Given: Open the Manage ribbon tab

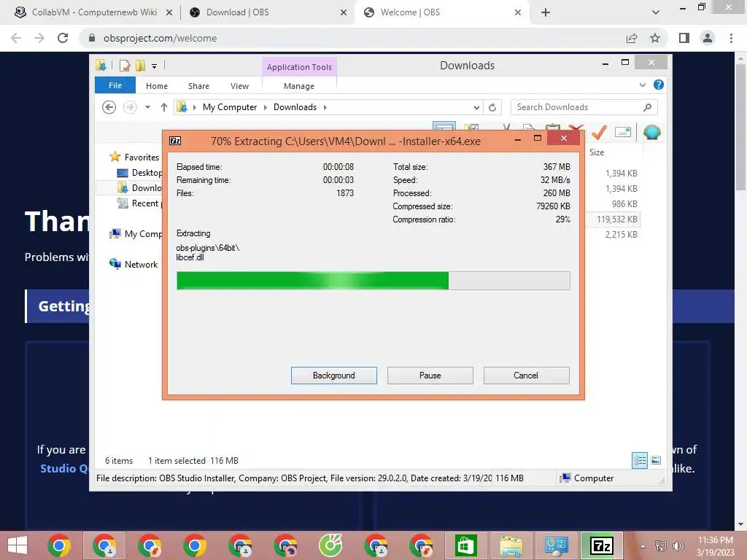Looking at the screenshot, I should [298, 86].
